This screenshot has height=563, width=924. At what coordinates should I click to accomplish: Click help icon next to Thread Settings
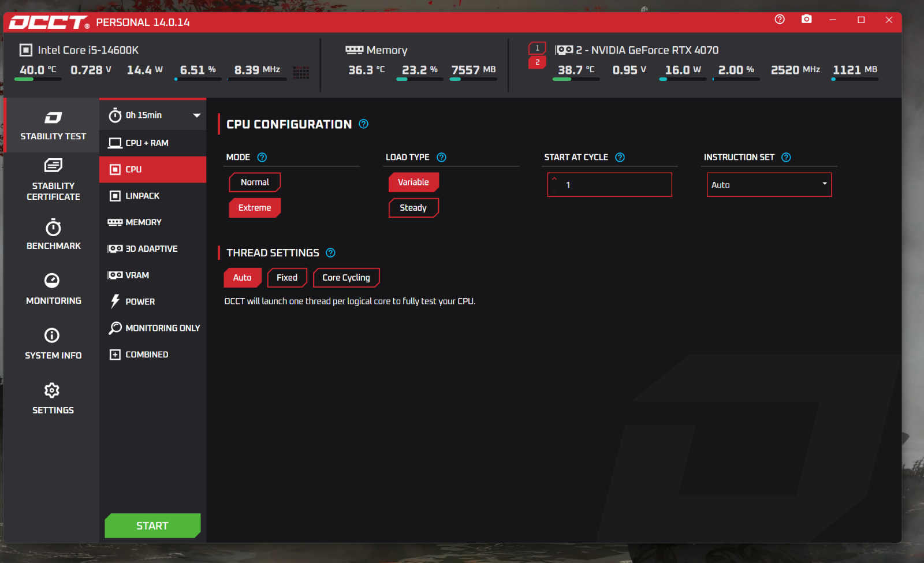click(x=330, y=253)
